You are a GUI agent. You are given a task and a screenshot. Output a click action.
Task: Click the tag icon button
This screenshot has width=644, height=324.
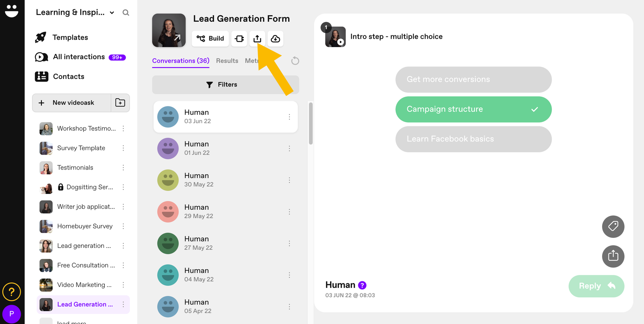point(613,227)
